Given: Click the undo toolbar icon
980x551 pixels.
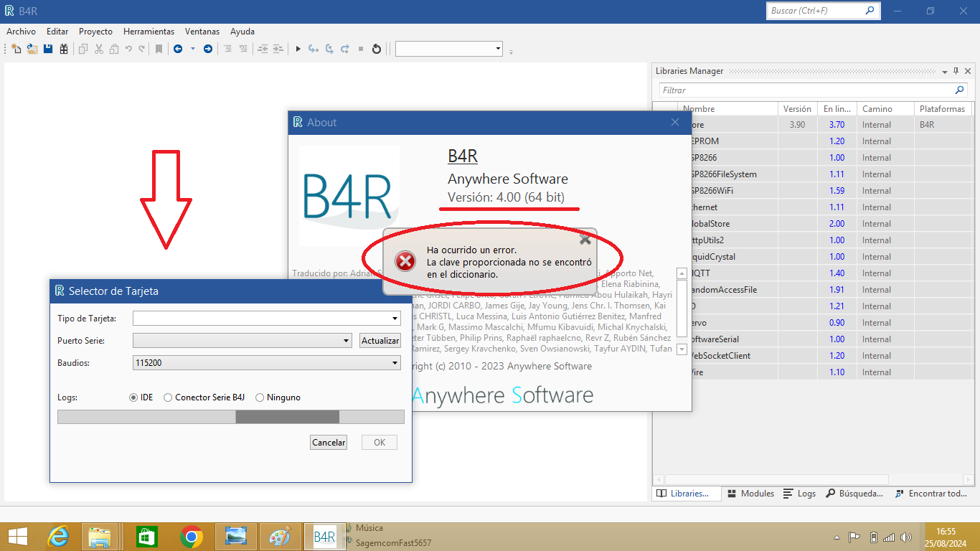Looking at the screenshot, I should [129, 49].
